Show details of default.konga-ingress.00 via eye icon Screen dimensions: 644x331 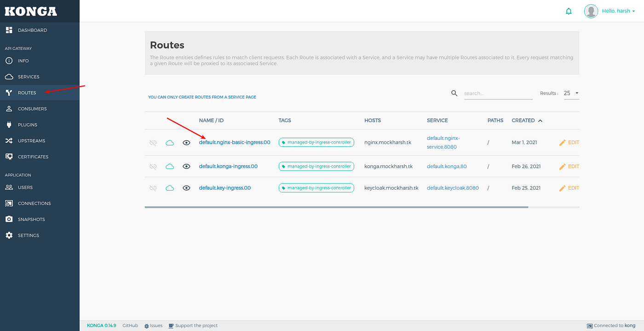point(186,166)
